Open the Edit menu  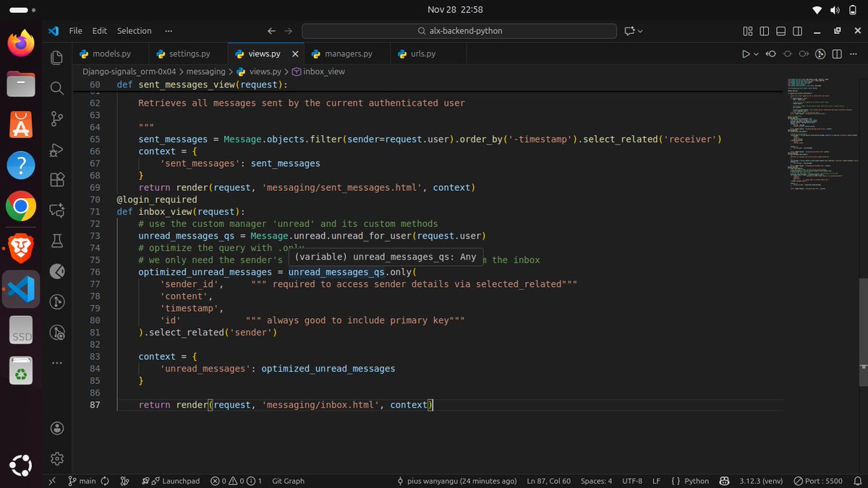pyautogui.click(x=100, y=31)
